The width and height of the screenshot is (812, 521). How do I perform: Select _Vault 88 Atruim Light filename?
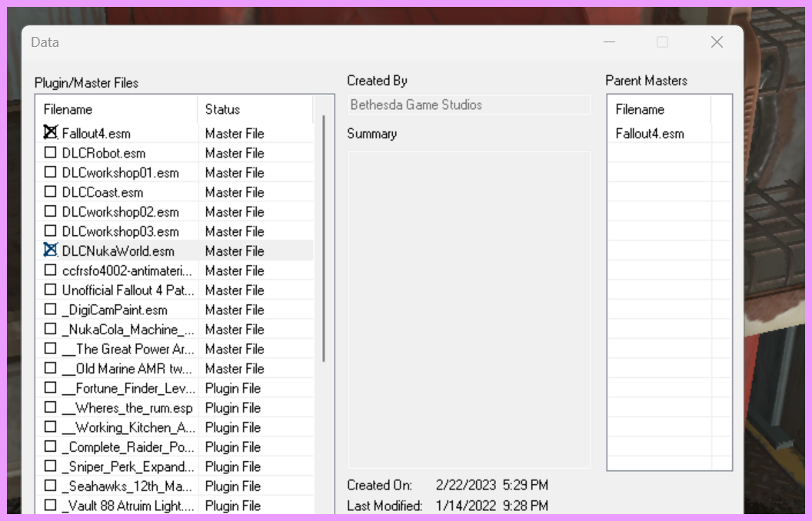tap(128, 506)
